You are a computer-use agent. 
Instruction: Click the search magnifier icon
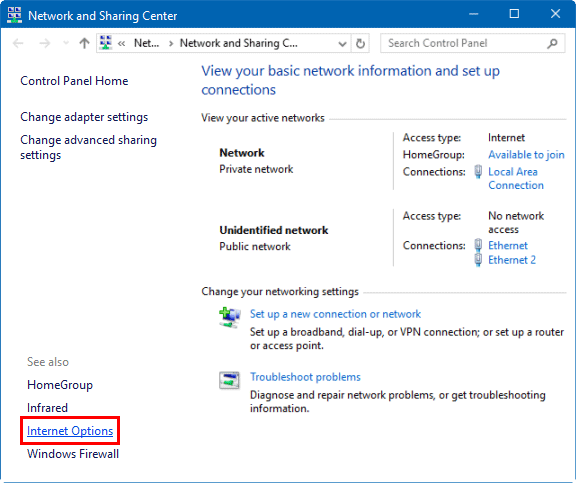[552, 43]
